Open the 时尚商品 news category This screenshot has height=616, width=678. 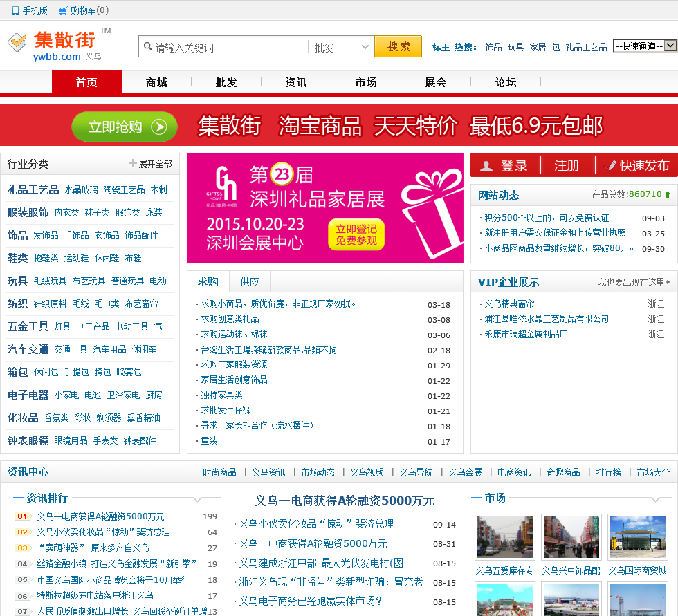coord(220,473)
